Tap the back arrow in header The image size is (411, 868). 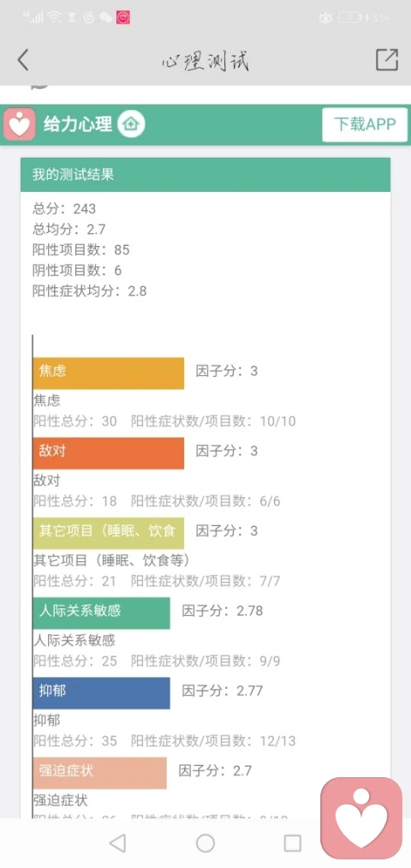[22, 60]
